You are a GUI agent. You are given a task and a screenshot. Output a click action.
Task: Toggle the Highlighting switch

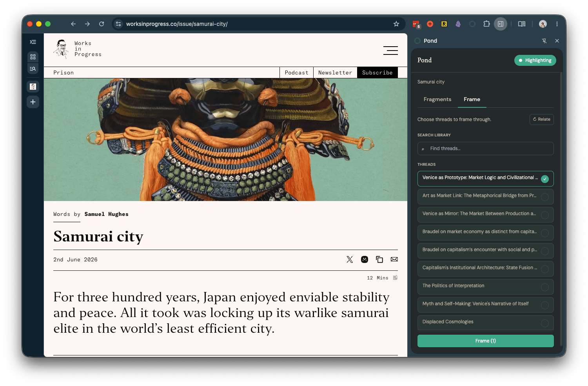click(x=535, y=60)
